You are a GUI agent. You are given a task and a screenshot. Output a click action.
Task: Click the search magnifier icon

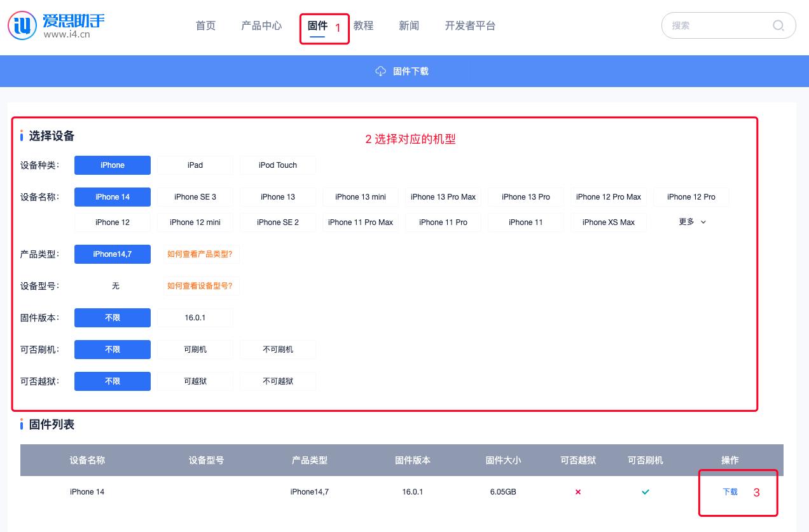[778, 25]
